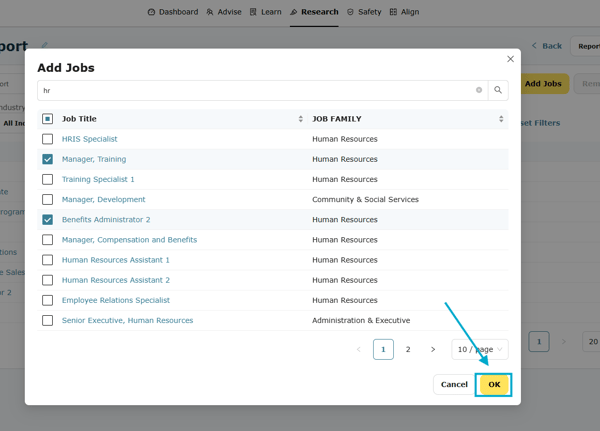
Task: Open the Benefits Administrator 2 job link
Action: [106, 220]
